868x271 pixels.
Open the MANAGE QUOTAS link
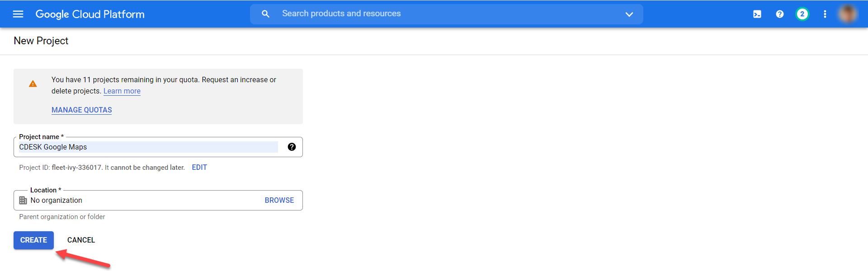click(82, 110)
